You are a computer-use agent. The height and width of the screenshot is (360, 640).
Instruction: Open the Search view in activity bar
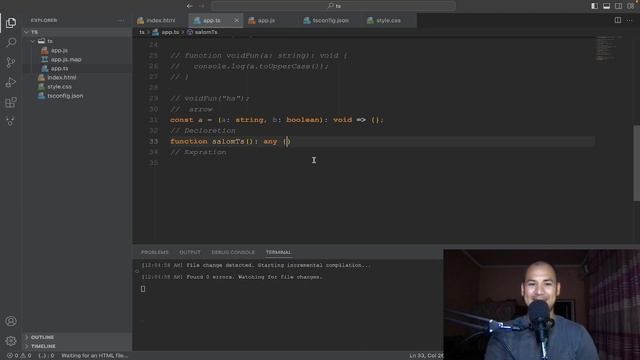coord(11,42)
